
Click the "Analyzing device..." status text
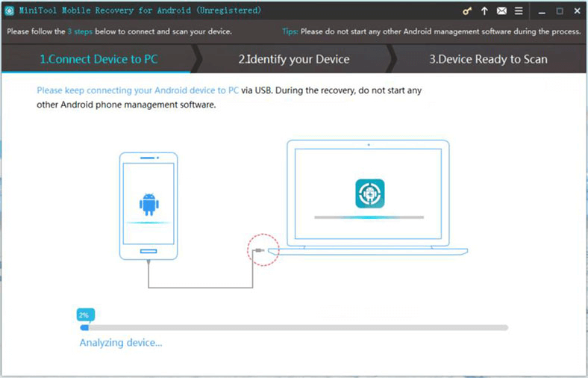[x=121, y=343]
